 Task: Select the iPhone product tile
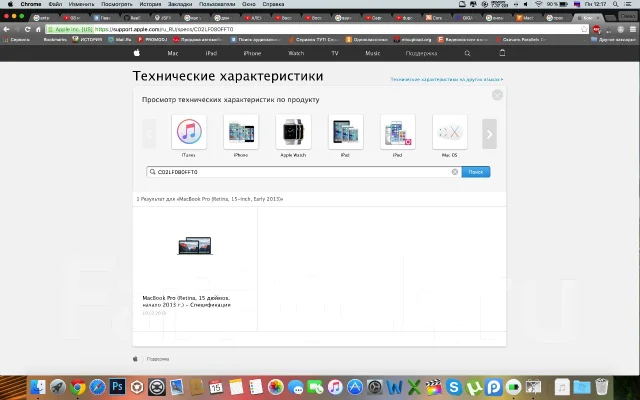(x=241, y=132)
